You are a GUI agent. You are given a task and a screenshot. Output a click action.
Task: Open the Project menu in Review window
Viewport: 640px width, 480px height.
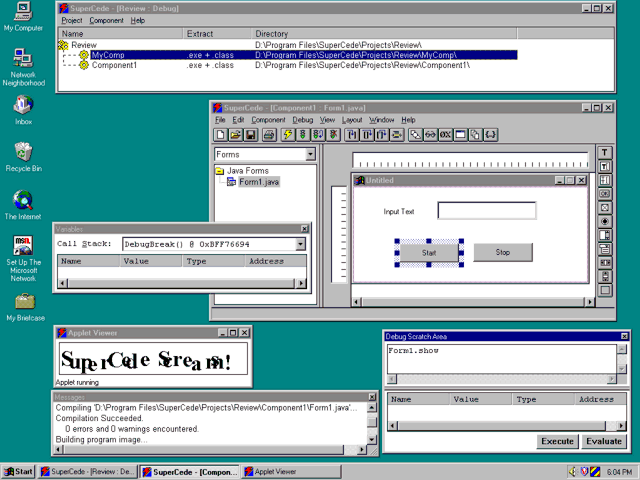(72, 20)
